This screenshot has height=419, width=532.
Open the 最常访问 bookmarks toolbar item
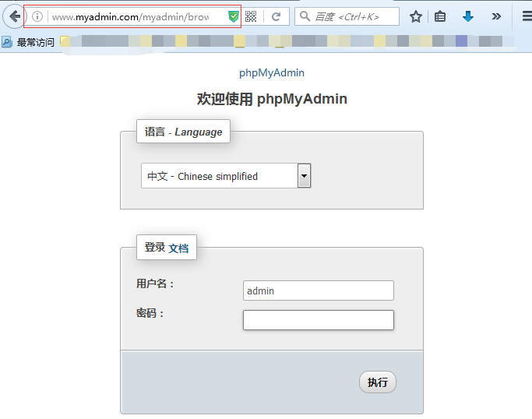point(28,42)
